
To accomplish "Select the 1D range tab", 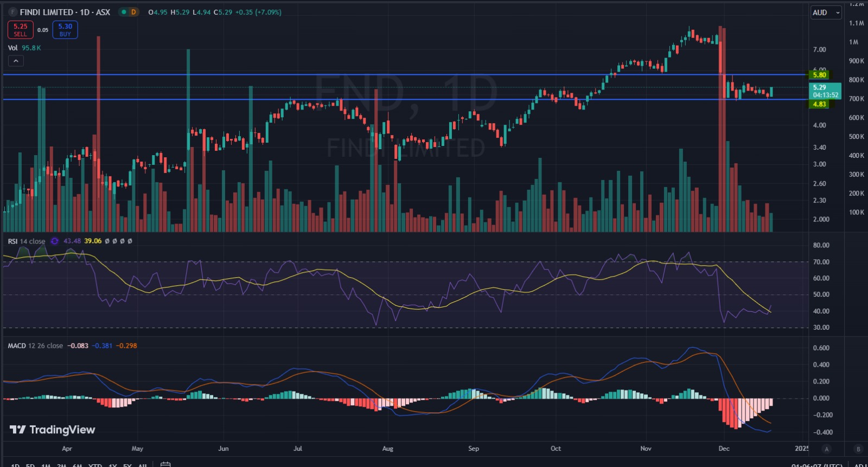I will 15,465.
